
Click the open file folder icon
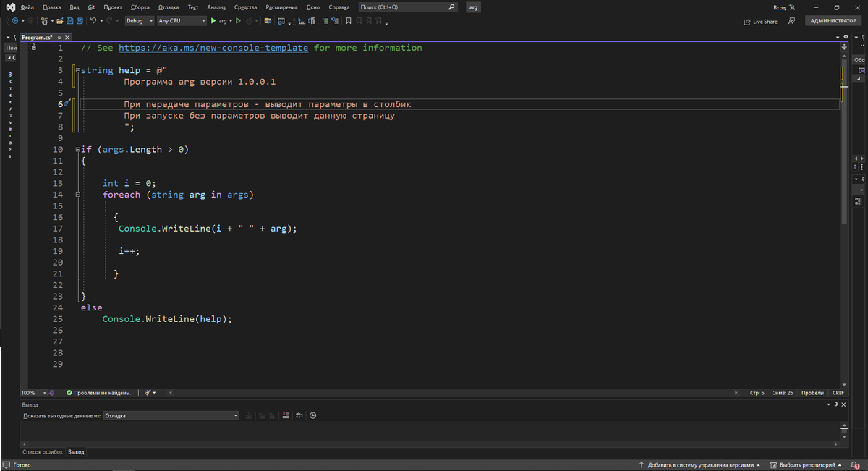point(59,21)
